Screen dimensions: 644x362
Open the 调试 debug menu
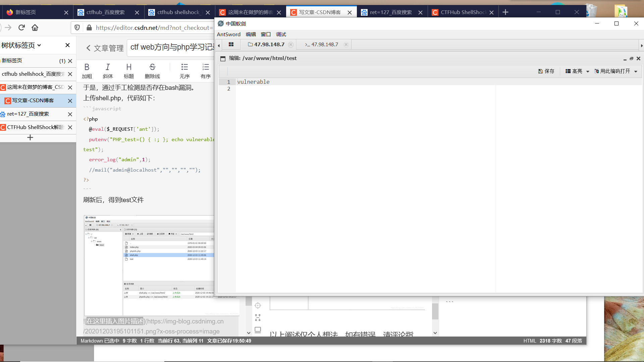tap(281, 34)
